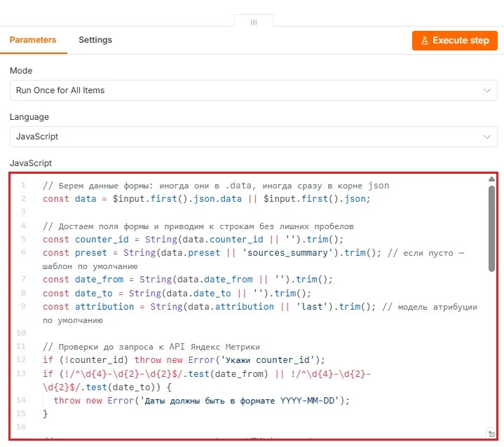The height and width of the screenshot is (447, 504).
Task: Click the comment 'Достаем поля формы'
Action: pos(198,226)
